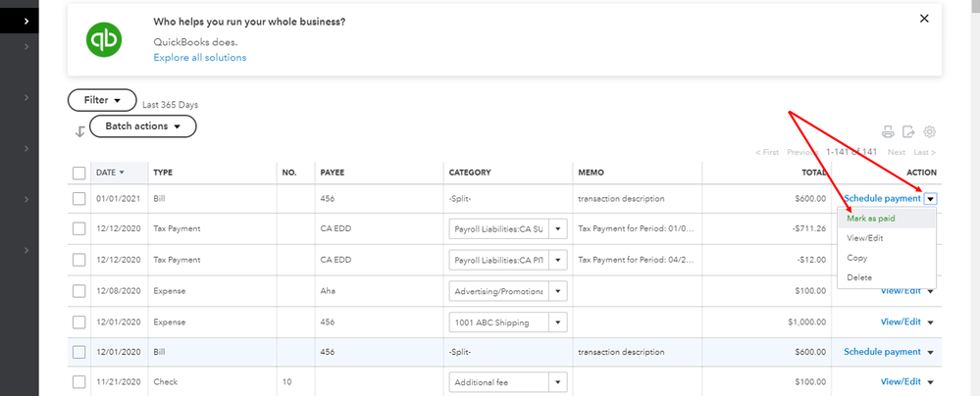Open the dropdown arrow next to Schedule payment
This screenshot has width=980, height=396.
930,198
